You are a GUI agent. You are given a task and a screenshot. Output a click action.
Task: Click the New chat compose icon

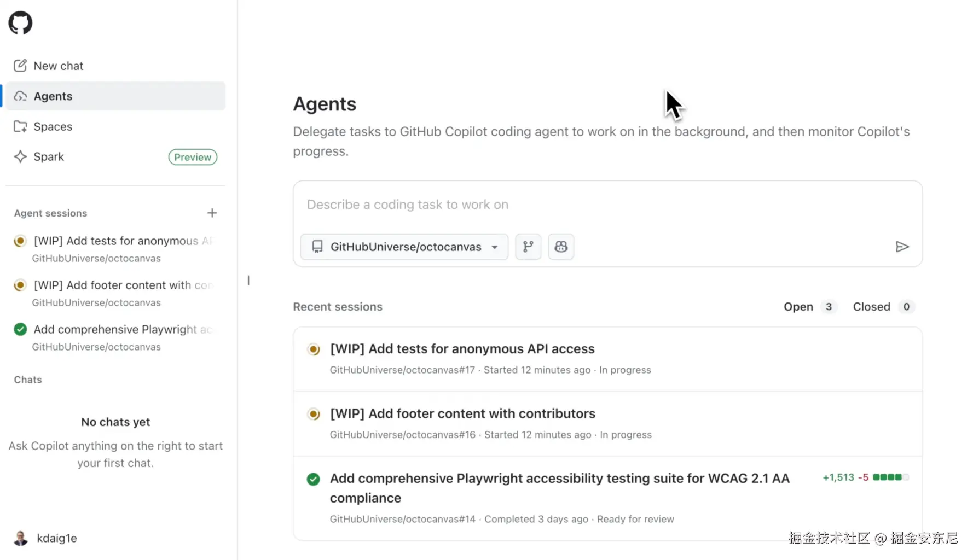[20, 66]
